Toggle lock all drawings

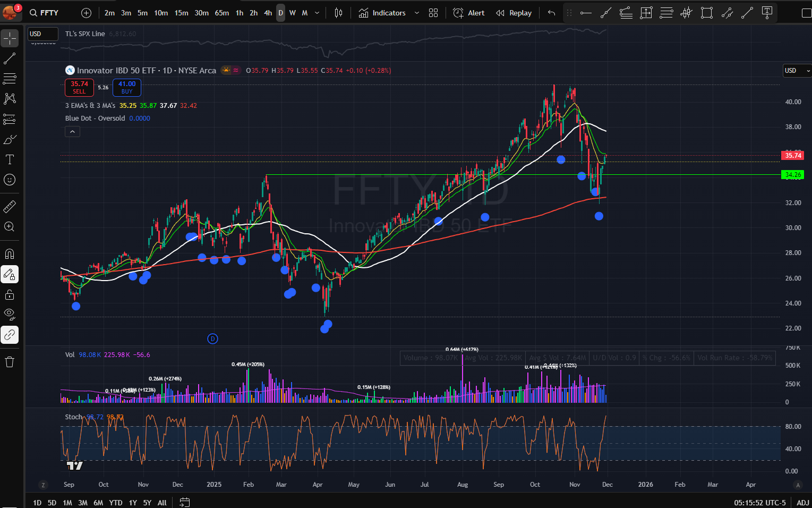10,294
